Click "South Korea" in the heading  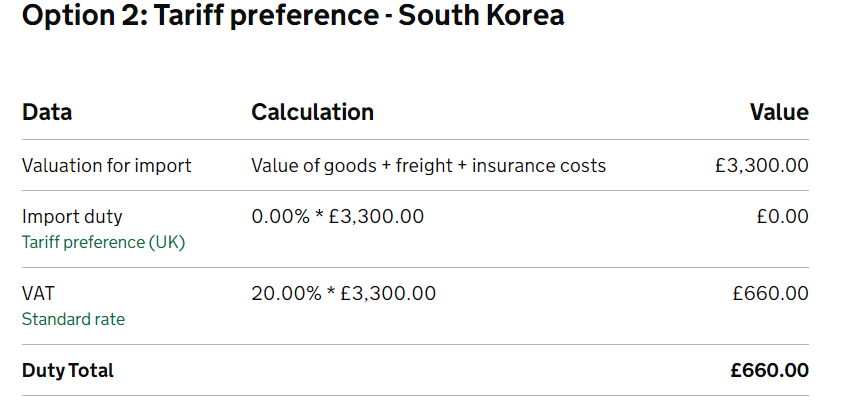coord(481,17)
